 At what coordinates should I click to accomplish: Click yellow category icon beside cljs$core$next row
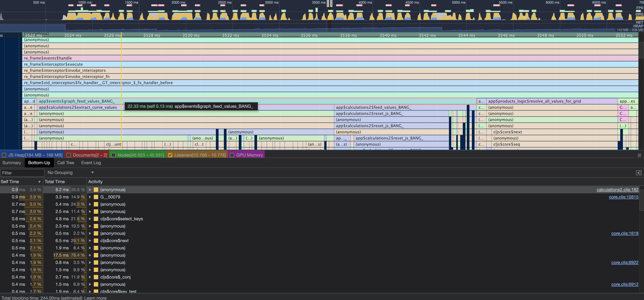tap(96, 241)
